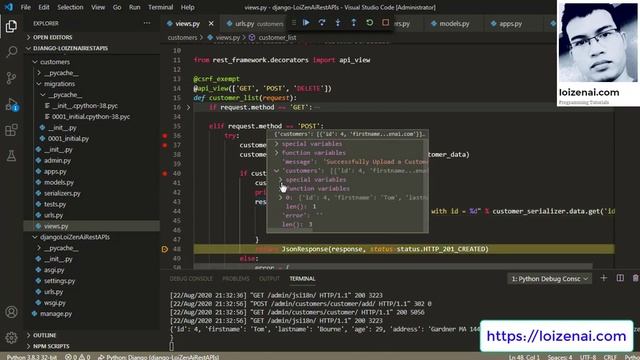
Task: Open the Extensions view
Action: click(x=11, y=130)
